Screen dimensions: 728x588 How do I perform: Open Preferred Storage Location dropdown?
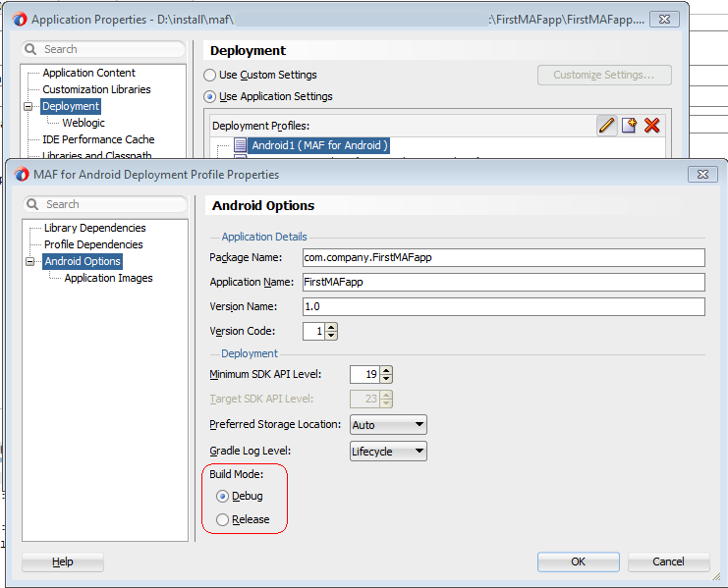(388, 425)
